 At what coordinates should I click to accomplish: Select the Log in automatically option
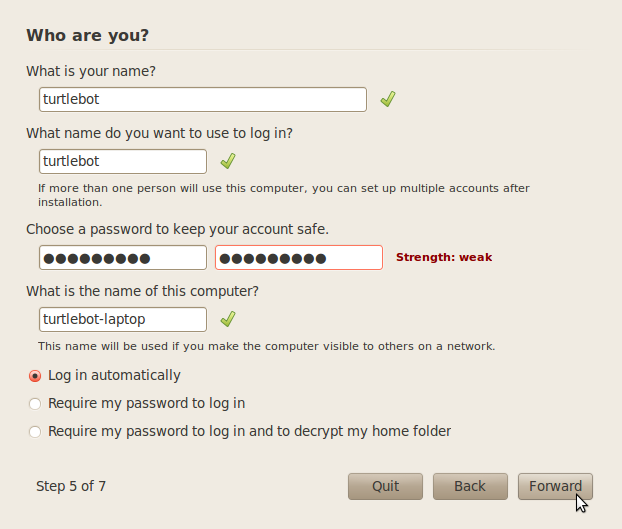click(36, 376)
